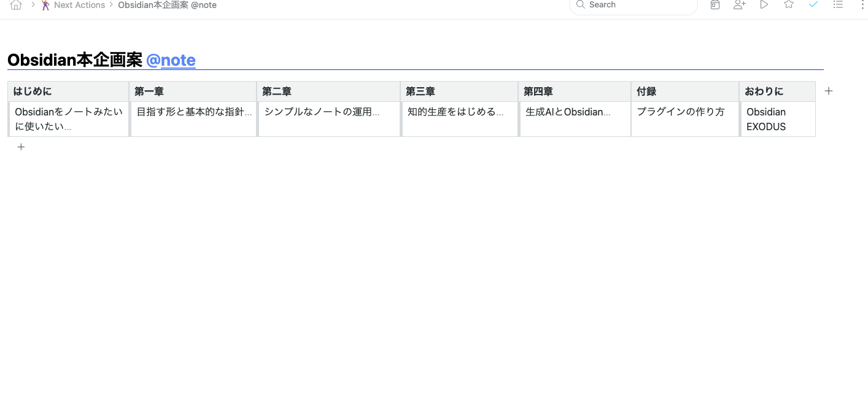
Task: Select the 第四章 column header
Action: coord(575,91)
